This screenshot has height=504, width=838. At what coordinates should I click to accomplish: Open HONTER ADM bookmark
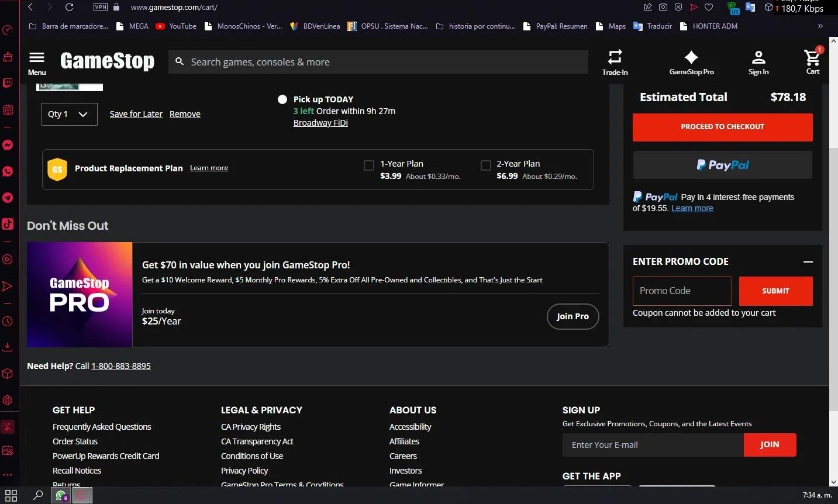[x=708, y=26]
